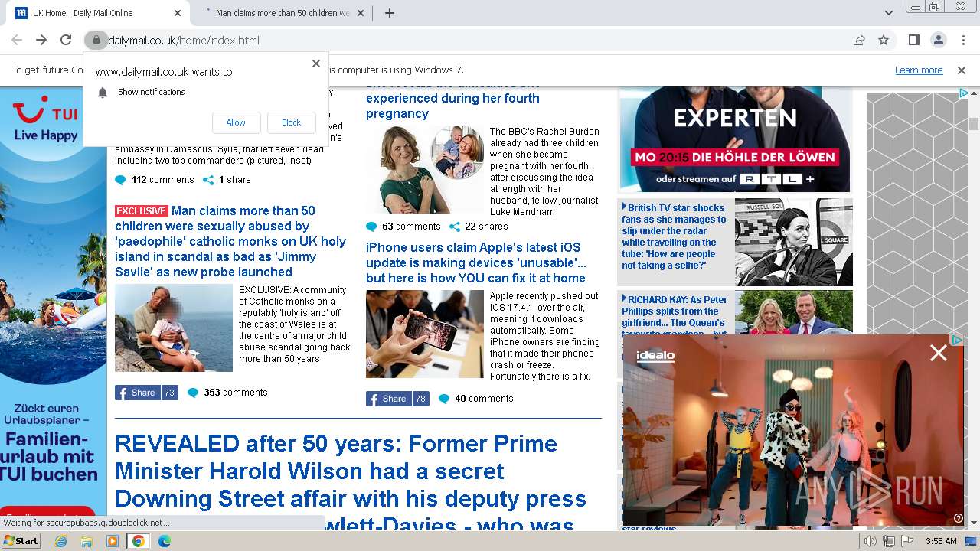
Task: Open idealo logo in video ad
Action: [x=655, y=356]
